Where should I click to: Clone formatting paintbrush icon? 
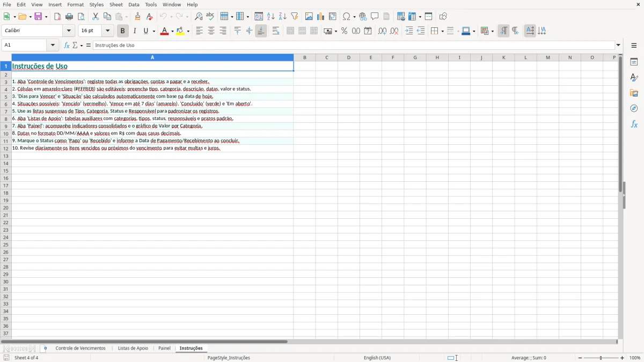coord(138,17)
